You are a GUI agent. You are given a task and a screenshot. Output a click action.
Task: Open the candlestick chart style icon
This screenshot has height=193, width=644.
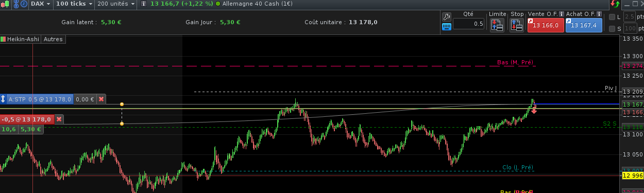[6, 4]
